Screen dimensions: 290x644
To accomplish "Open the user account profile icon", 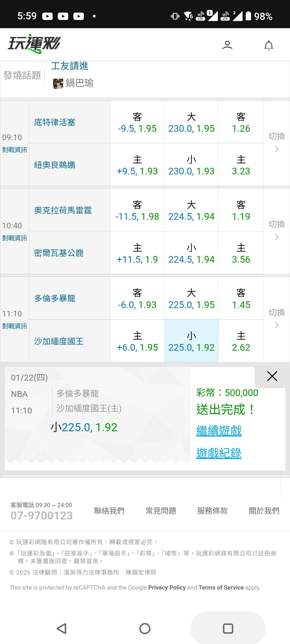I will [x=227, y=45].
